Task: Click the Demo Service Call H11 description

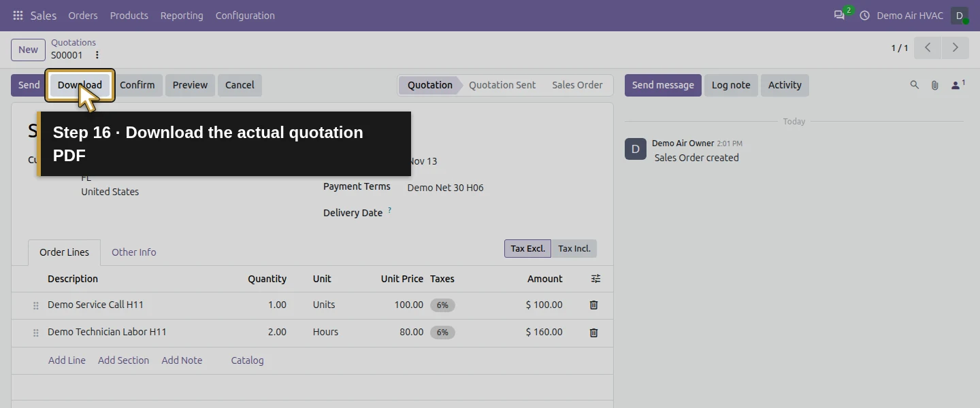Action: [x=96, y=305]
